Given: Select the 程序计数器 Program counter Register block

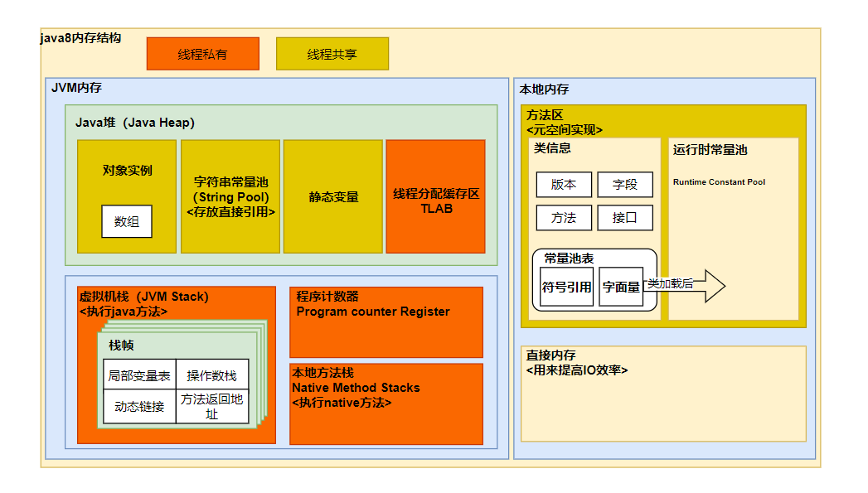Looking at the screenshot, I should (x=386, y=322).
